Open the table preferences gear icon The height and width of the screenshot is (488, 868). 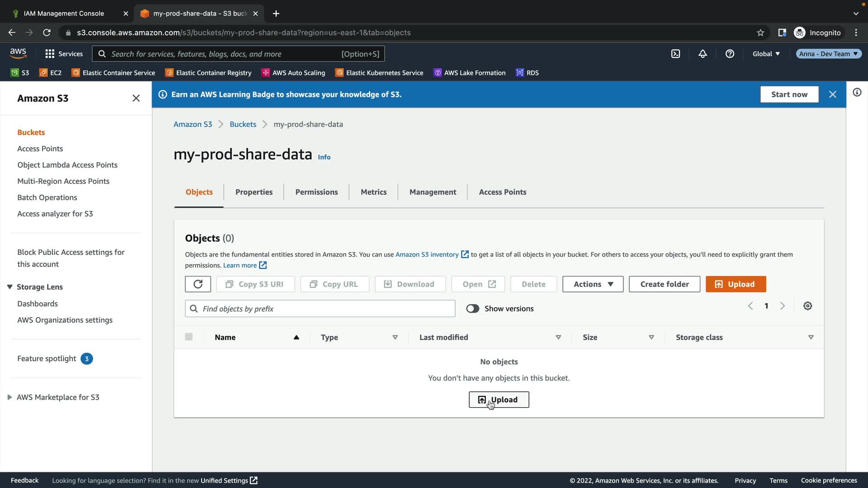(x=807, y=306)
